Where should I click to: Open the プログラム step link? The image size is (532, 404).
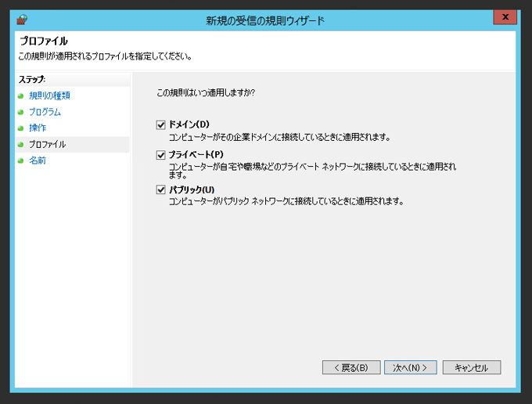click(x=45, y=112)
